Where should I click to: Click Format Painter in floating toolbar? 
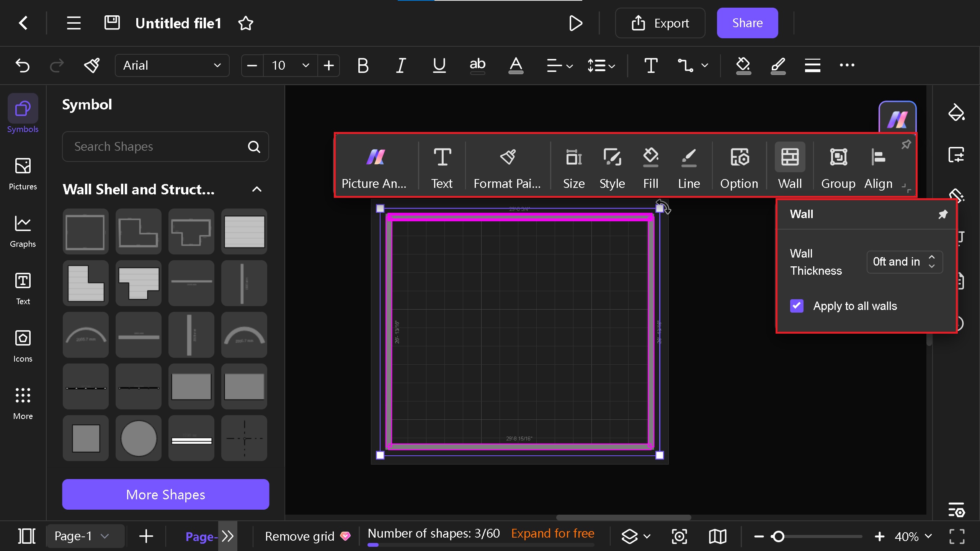tap(508, 168)
